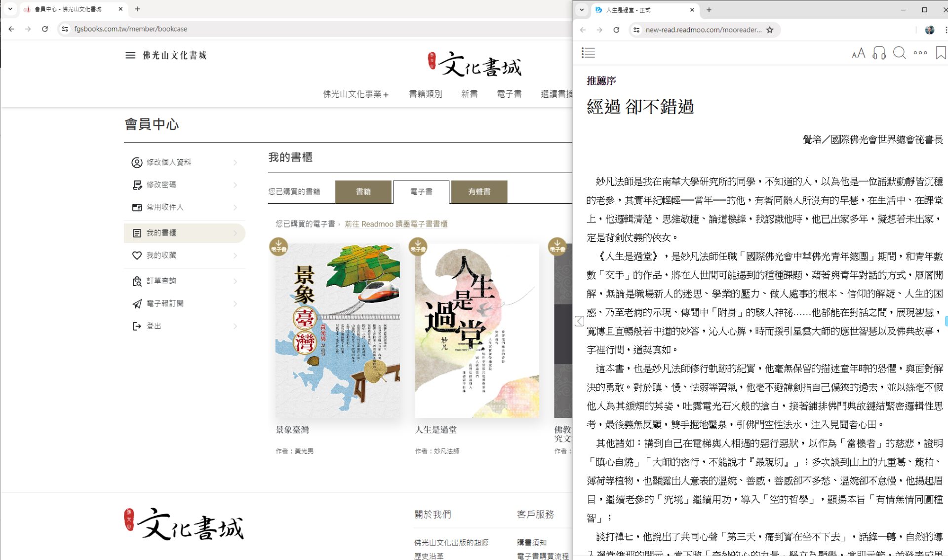Open 修改個人資料 in member sidebar
Viewport: 948px width, 560px height.
[185, 162]
